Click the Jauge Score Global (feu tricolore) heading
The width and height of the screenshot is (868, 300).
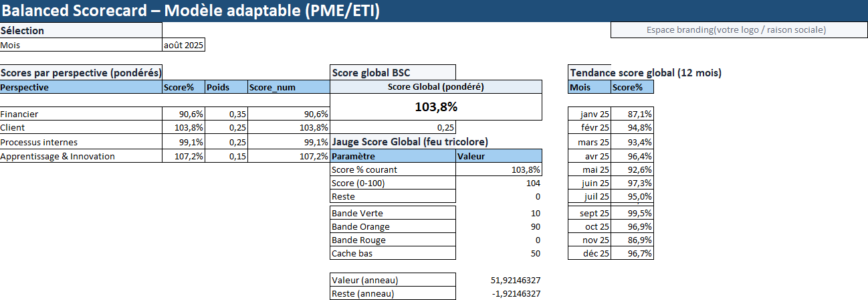(x=409, y=141)
